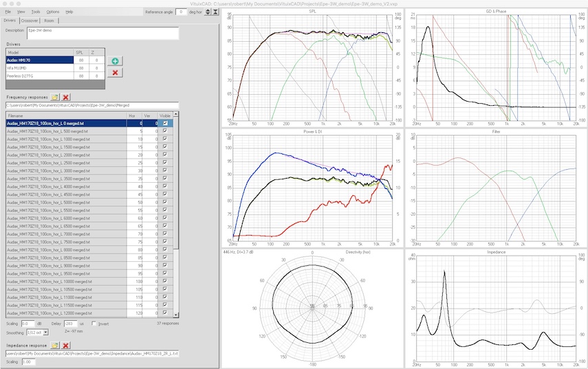Select the Peerless D27TG driver row

(56, 76)
